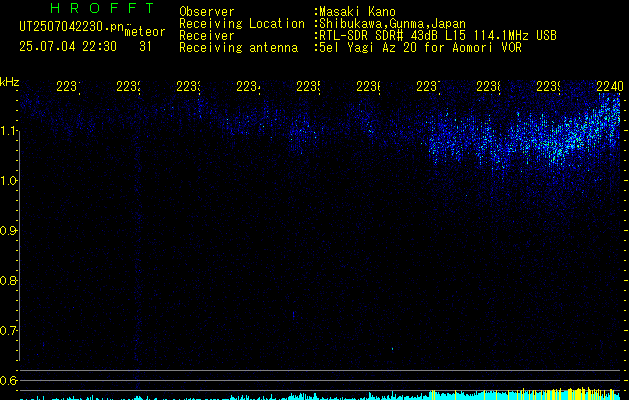Click the Receiving Location label
The image size is (629, 400).
pyautogui.click(x=242, y=24)
